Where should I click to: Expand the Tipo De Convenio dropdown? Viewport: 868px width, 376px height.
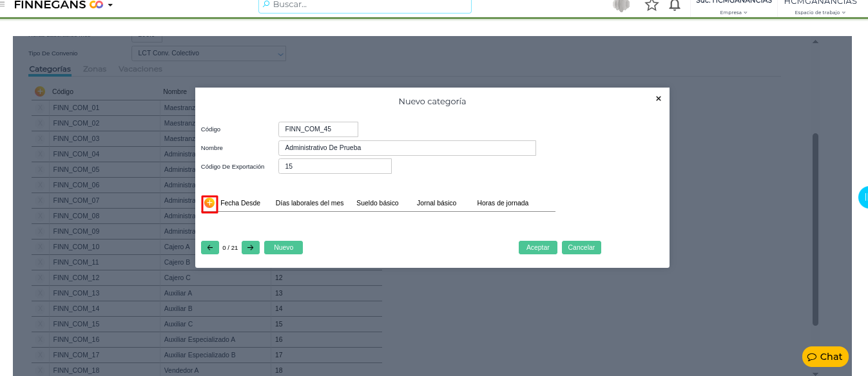coord(280,53)
